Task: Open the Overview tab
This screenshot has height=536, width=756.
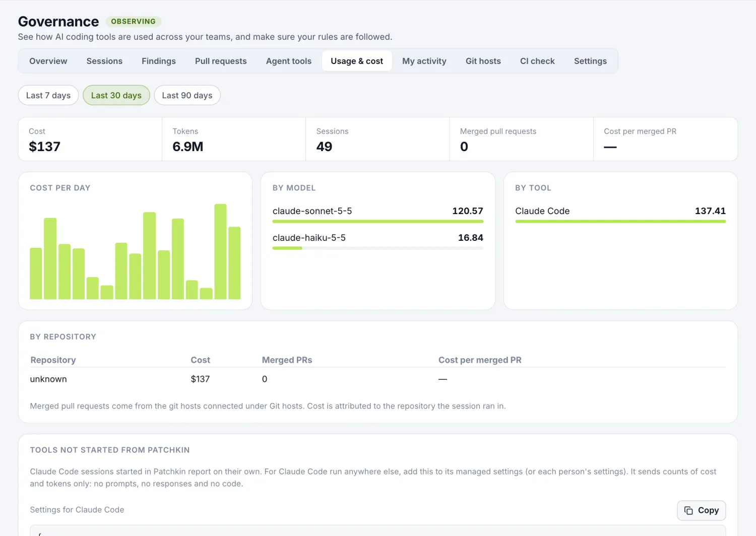Action: [x=48, y=61]
